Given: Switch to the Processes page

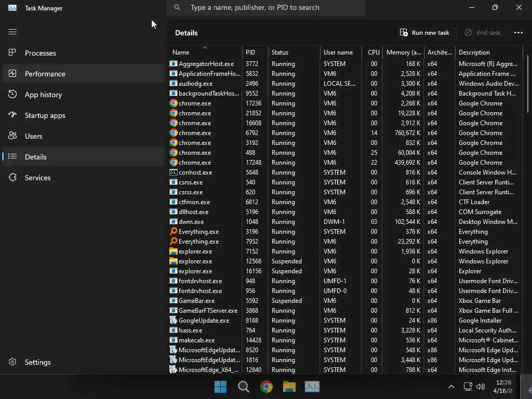Looking at the screenshot, I should click(x=83, y=52).
